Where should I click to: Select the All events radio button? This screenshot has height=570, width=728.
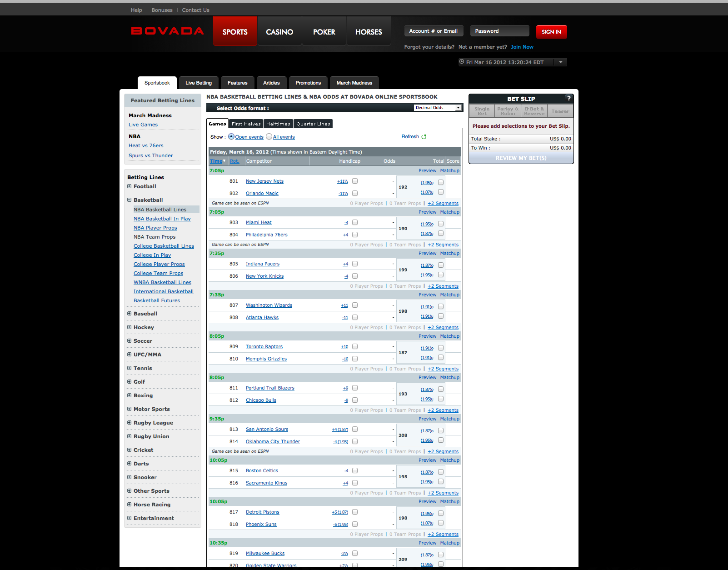pos(269,136)
